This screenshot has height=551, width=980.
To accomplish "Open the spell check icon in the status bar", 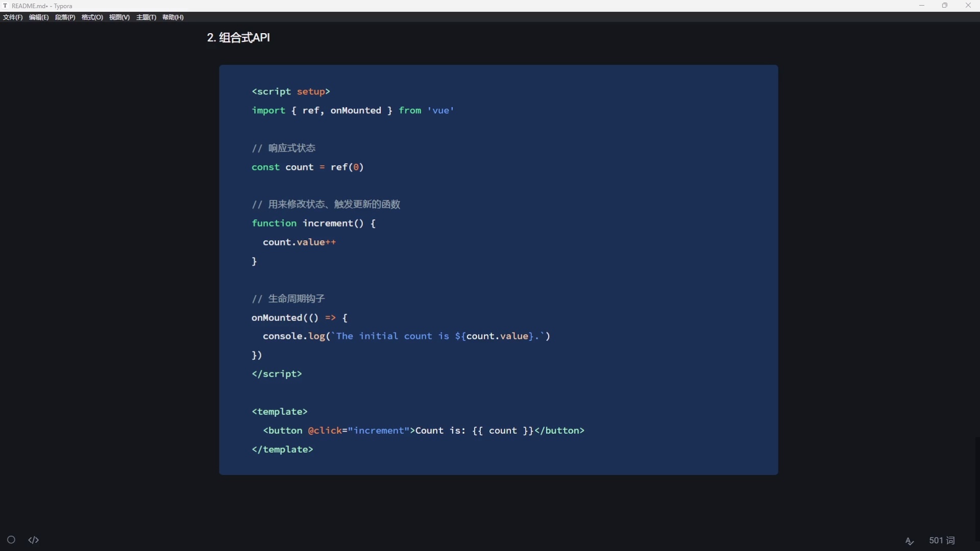I will tap(910, 541).
